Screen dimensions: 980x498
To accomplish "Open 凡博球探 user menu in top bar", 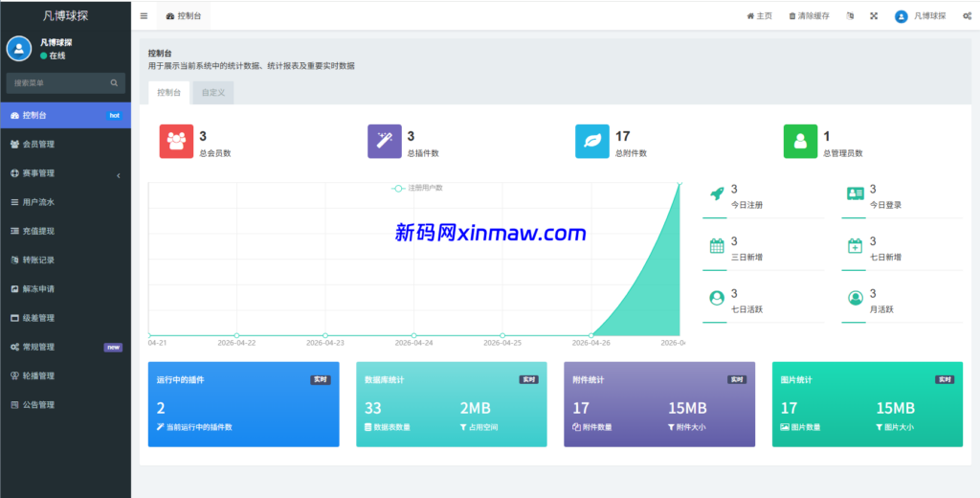I will pos(920,16).
